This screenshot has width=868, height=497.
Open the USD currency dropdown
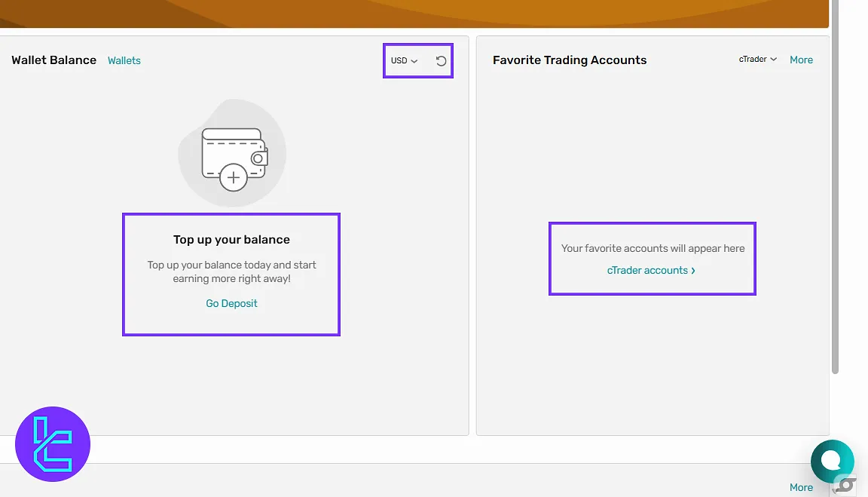point(404,60)
